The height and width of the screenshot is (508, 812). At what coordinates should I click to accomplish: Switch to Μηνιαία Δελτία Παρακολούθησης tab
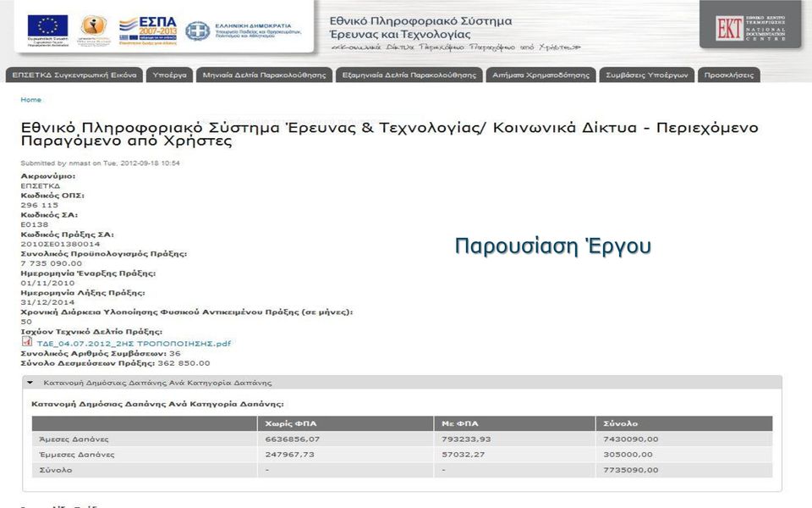tap(264, 75)
